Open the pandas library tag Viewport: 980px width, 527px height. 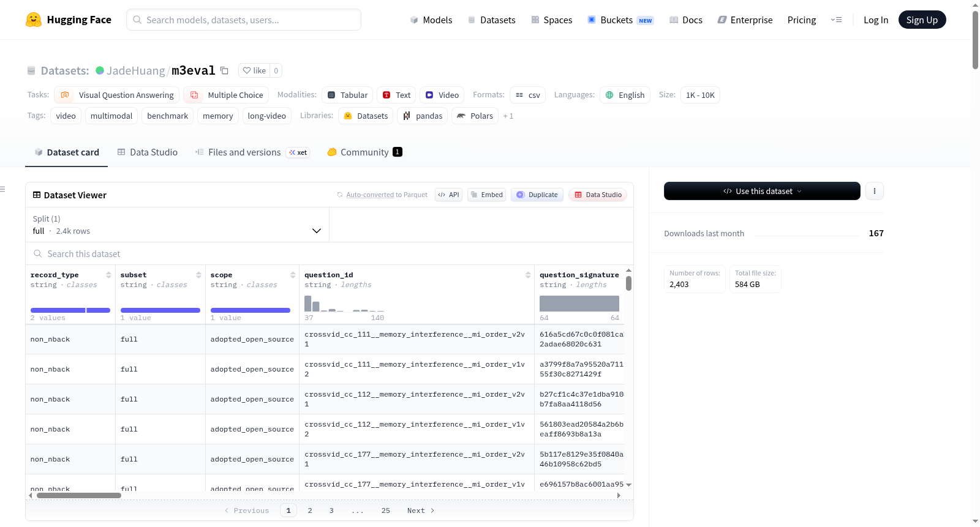[423, 116]
